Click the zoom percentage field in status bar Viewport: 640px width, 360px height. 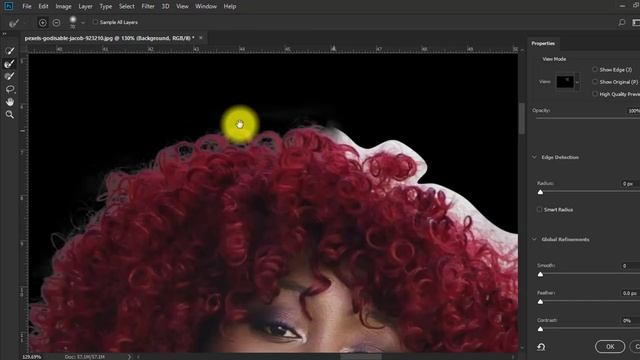click(31, 357)
